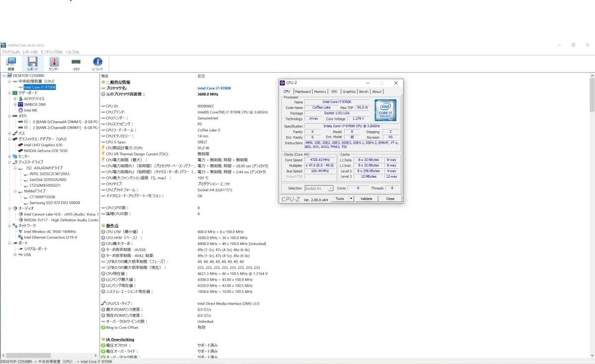595x364 pixels.
Task: Click the ACPIデバイス tree icon
Action: 20,99
